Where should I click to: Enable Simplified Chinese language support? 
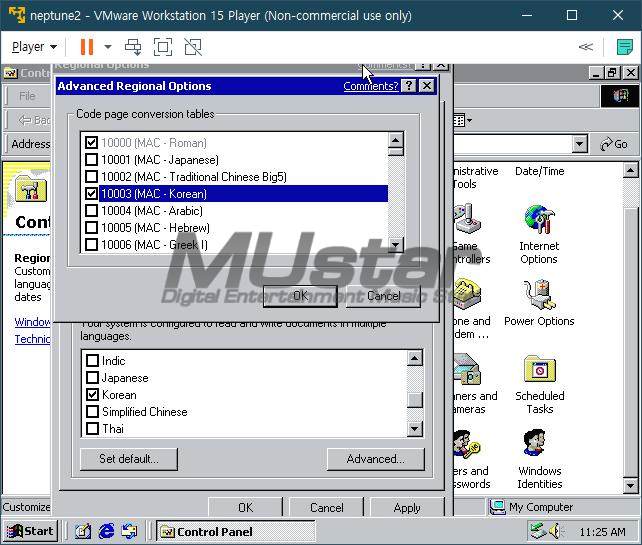point(93,412)
